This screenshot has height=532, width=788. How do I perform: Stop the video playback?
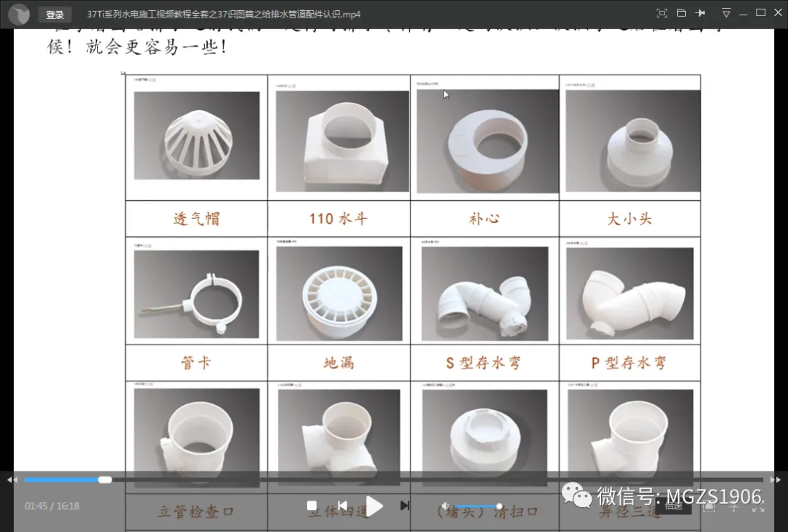click(312, 505)
